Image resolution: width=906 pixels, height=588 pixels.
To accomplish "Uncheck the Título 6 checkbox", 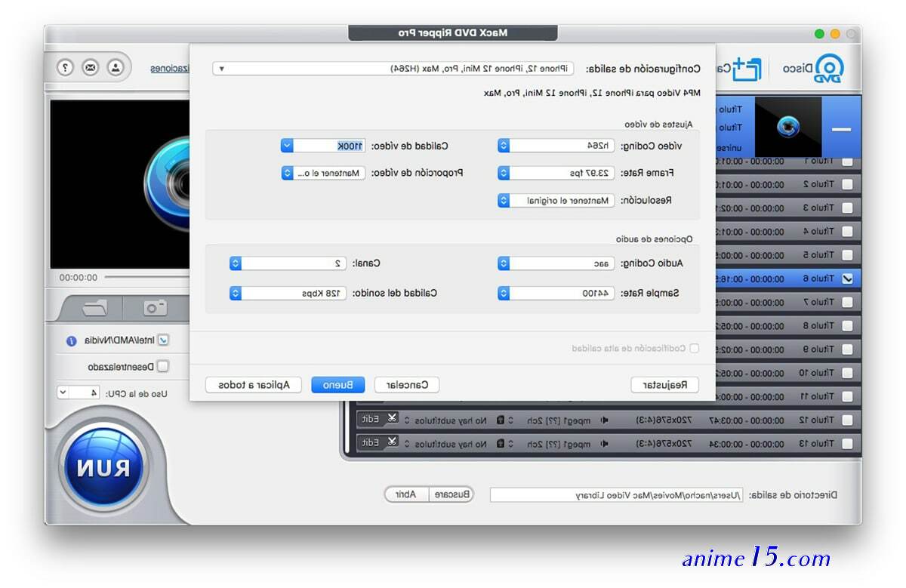I will coord(847,279).
